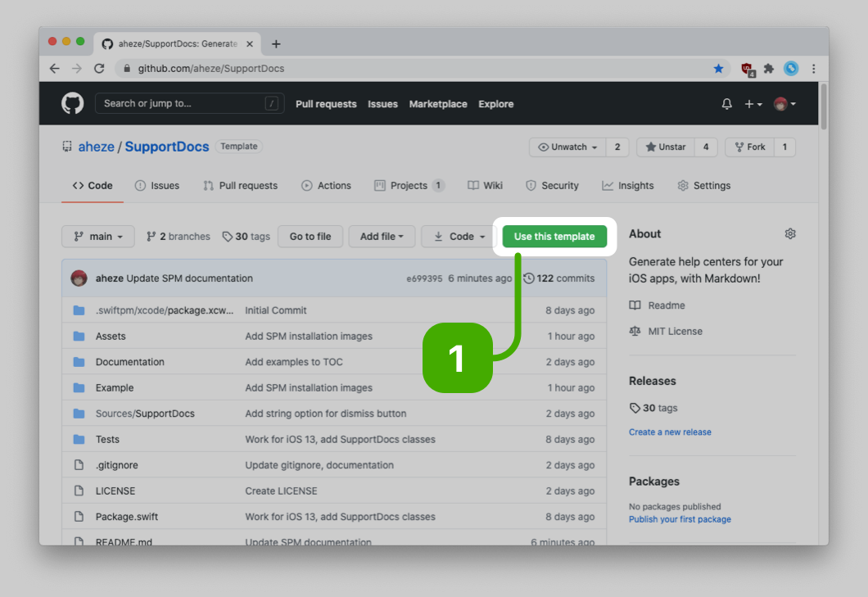
Task: Click Explore in top navigation
Action: [x=496, y=104]
